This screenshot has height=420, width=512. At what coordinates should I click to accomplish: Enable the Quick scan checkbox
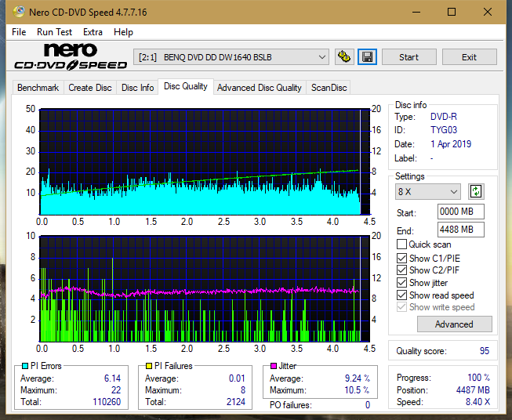pos(401,244)
